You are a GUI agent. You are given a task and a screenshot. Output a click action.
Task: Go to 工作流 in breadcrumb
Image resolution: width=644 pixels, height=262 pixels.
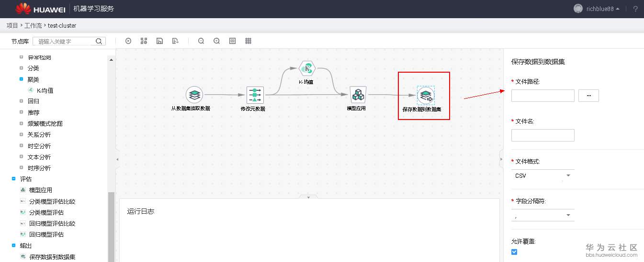(x=33, y=25)
